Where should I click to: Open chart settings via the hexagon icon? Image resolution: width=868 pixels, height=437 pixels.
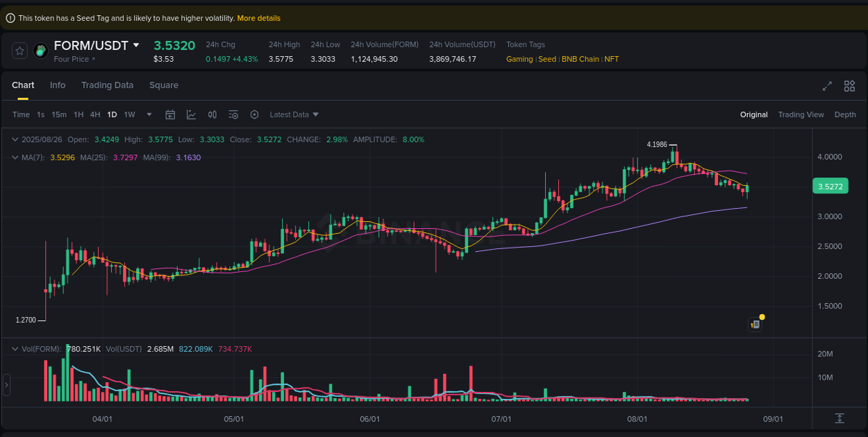(x=254, y=114)
